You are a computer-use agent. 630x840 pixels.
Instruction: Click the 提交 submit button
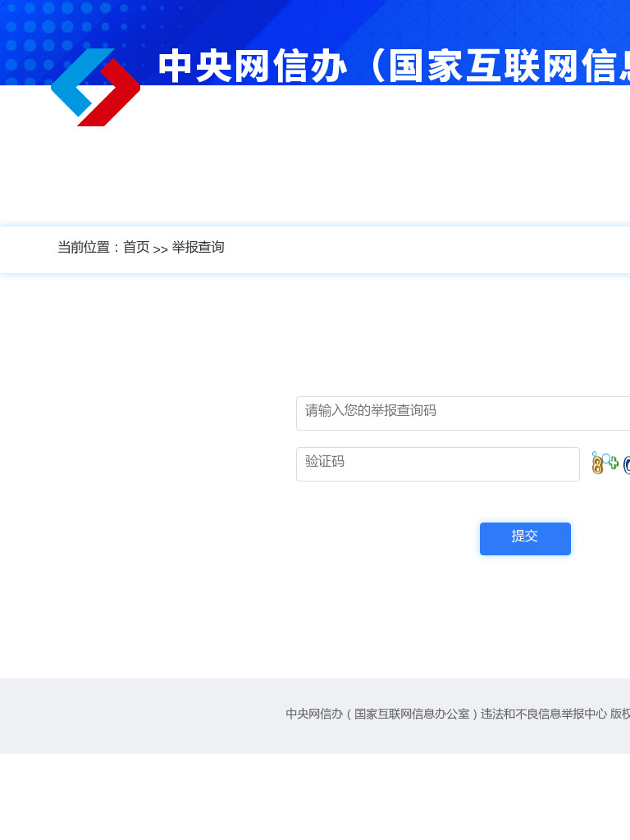[525, 538]
